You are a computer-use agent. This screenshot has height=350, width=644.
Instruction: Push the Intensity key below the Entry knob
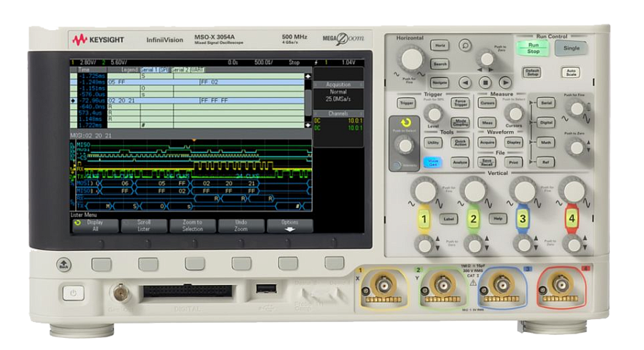[396, 165]
